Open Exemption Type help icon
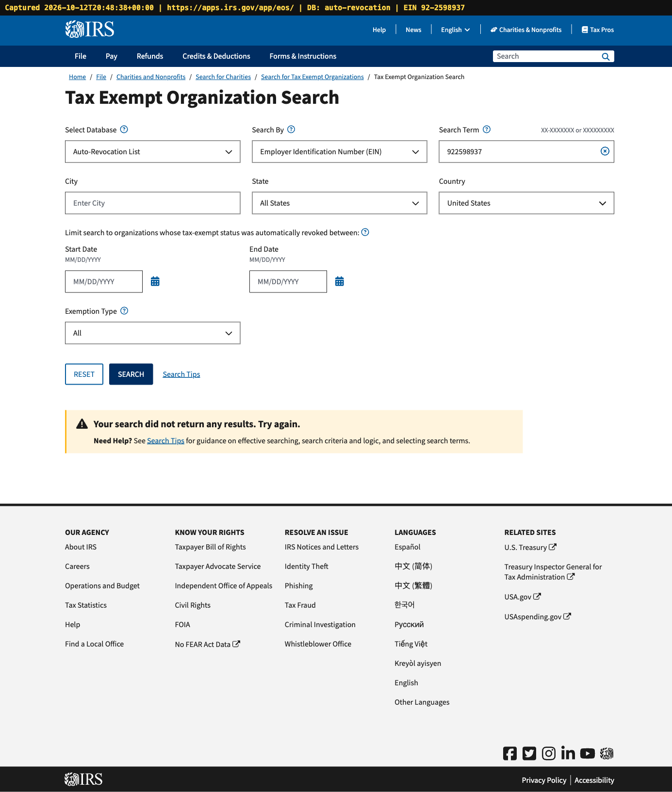Image resolution: width=672 pixels, height=792 pixels. click(124, 311)
